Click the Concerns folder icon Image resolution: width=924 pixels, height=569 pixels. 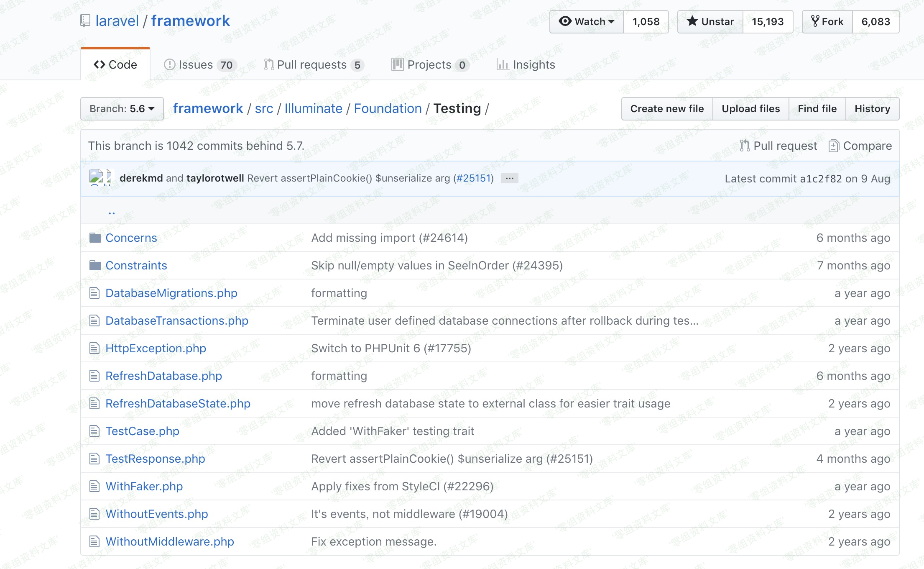(x=95, y=238)
